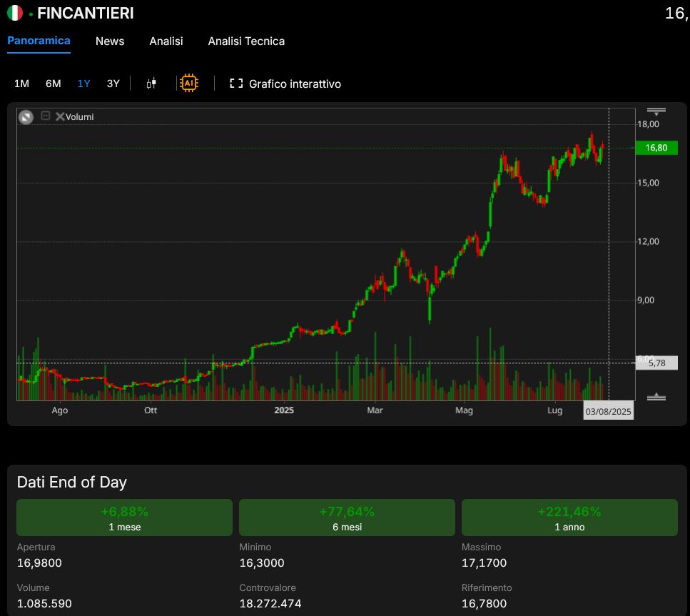The image size is (690, 616).
Task: Remove the Volumi indicator with X
Action: 60,116
